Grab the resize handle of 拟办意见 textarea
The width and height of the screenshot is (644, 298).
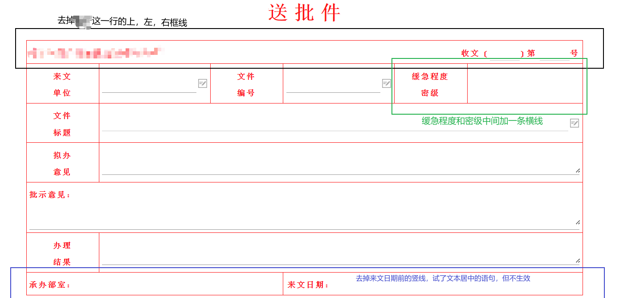[578, 170]
